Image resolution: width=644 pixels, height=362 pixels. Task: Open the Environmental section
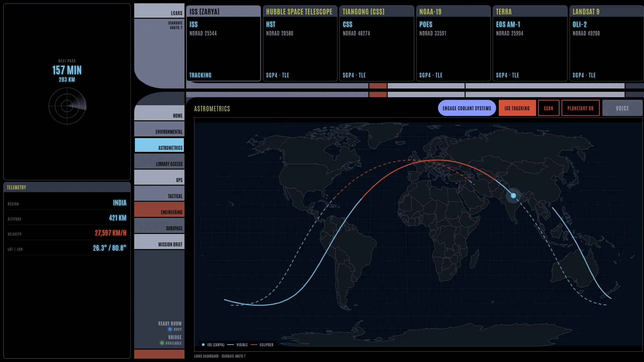(159, 129)
